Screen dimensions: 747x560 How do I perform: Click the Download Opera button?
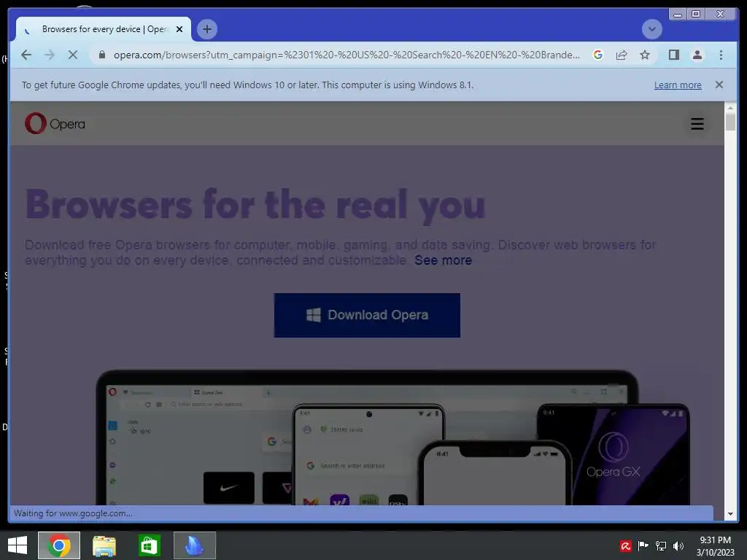pos(367,315)
